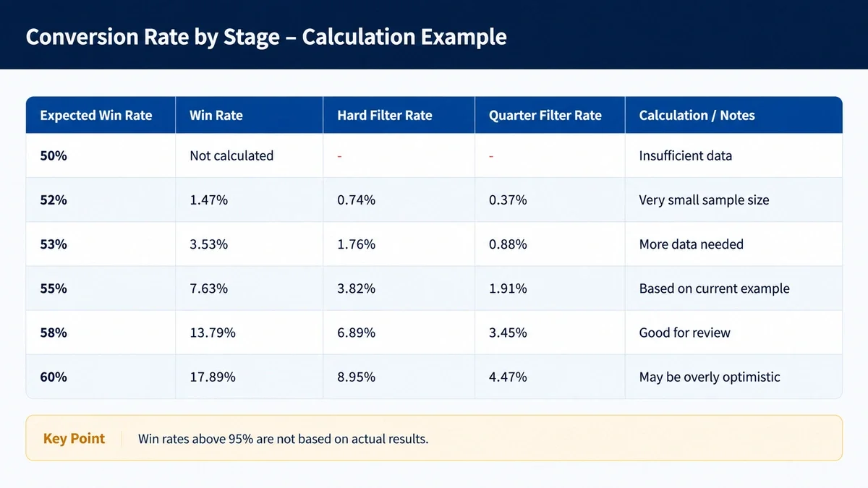868x488 pixels.
Task: Click the 1.47% win rate cell
Action: click(x=208, y=200)
